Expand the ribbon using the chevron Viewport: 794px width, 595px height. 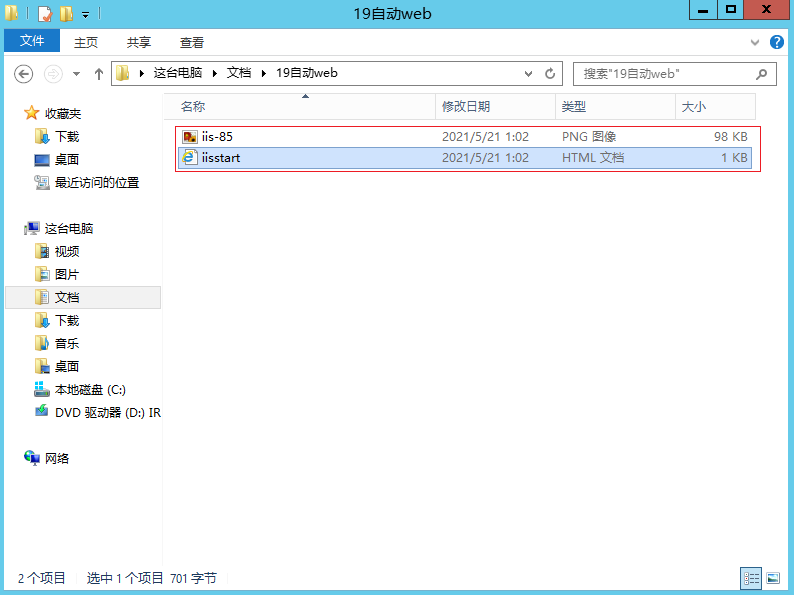(x=755, y=42)
